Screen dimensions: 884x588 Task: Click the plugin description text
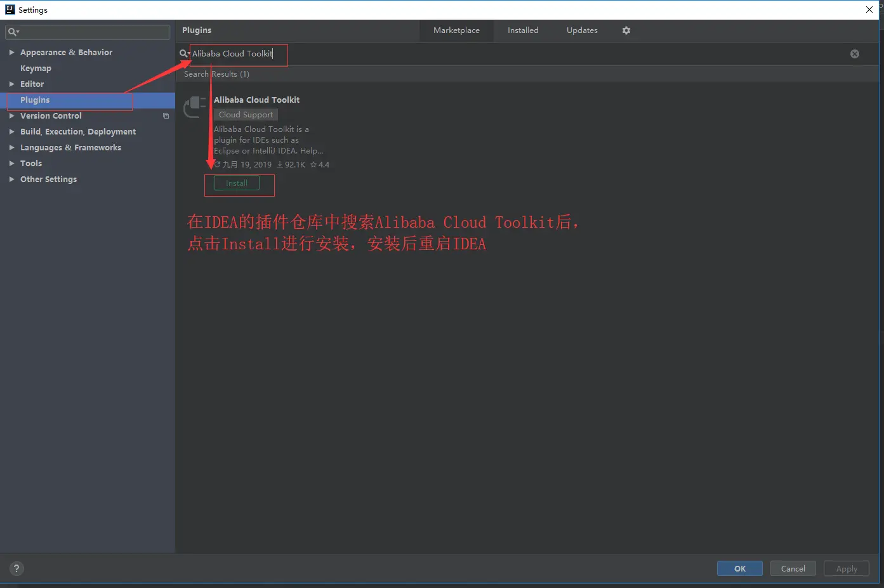coord(268,140)
